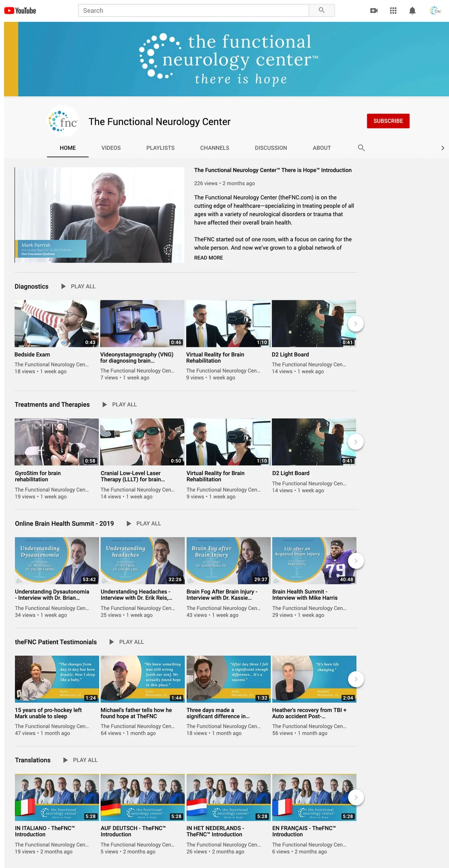Viewport: 449px width, 868px height.
Task: Open the account avatar menu at top right
Action: point(436,10)
